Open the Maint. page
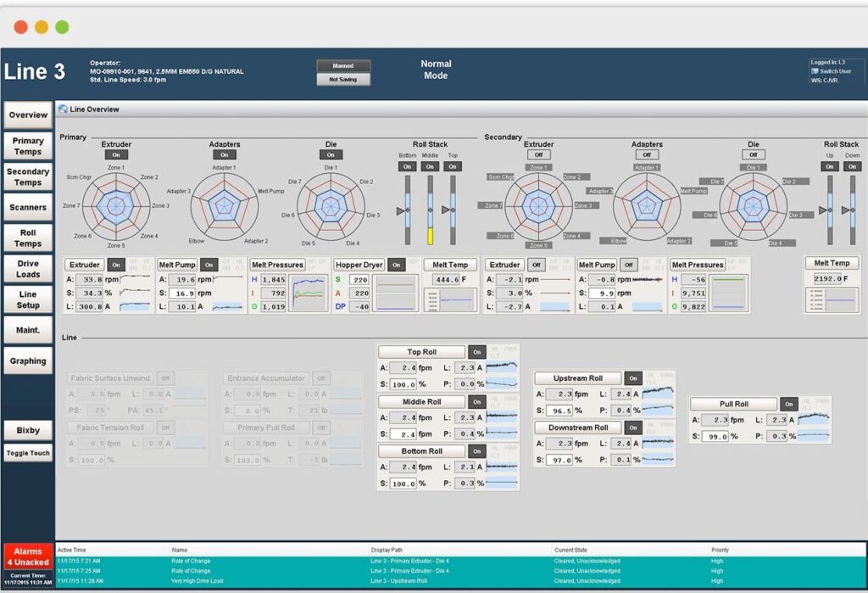Viewport: 868px width, 593px height. (x=28, y=330)
